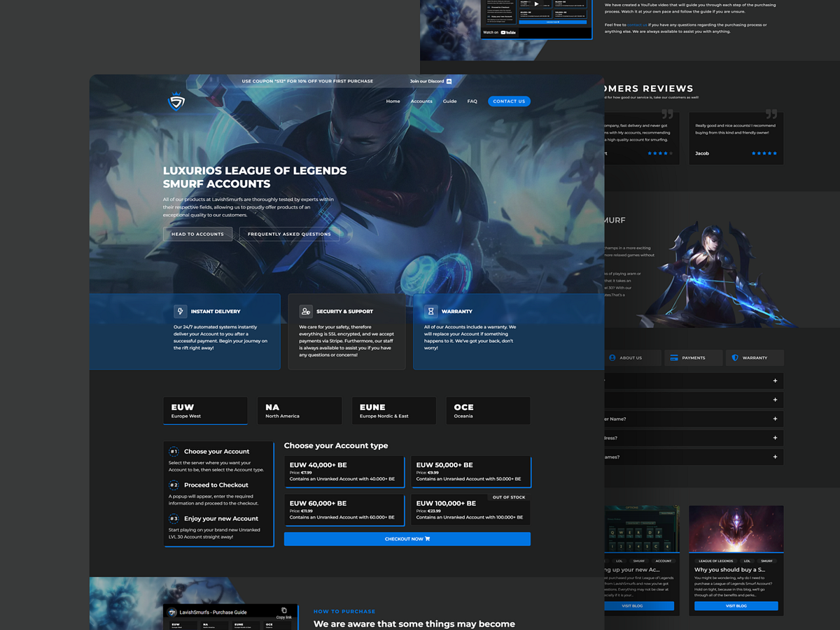
Task: Open the 'Why you should buy' blog thumbnail
Action: click(736, 529)
